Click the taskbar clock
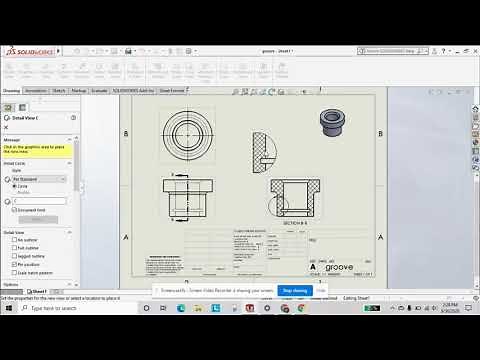Image resolution: width=480 pixels, height=360 pixels. click(x=451, y=308)
